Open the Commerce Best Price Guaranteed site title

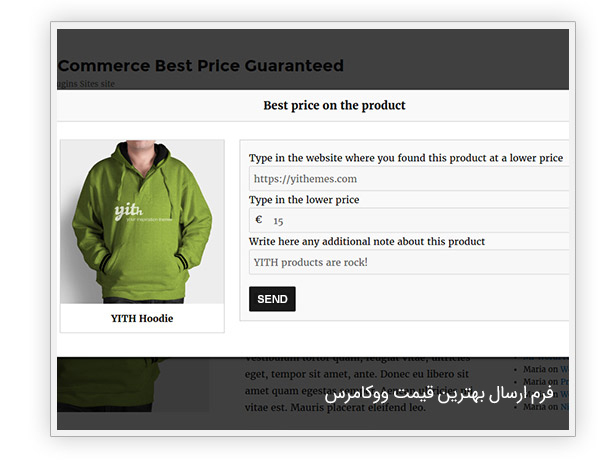pyautogui.click(x=200, y=66)
